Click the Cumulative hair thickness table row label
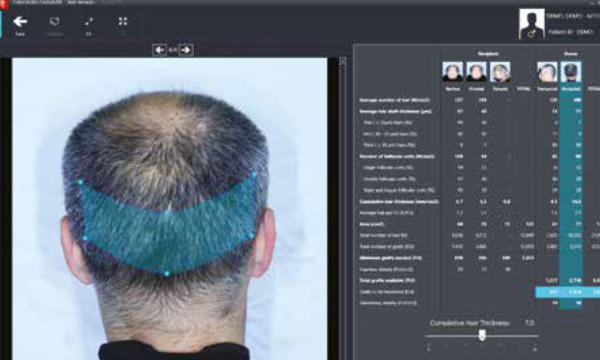600x360 pixels. tap(399, 202)
